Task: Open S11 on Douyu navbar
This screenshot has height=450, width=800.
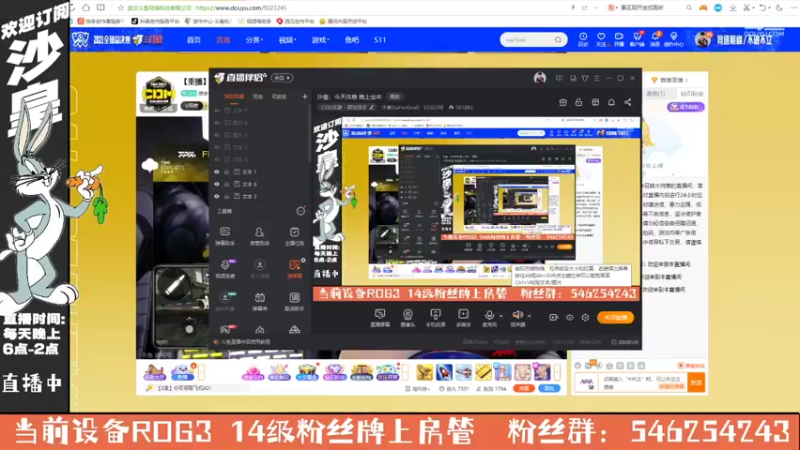Action: tap(380, 40)
